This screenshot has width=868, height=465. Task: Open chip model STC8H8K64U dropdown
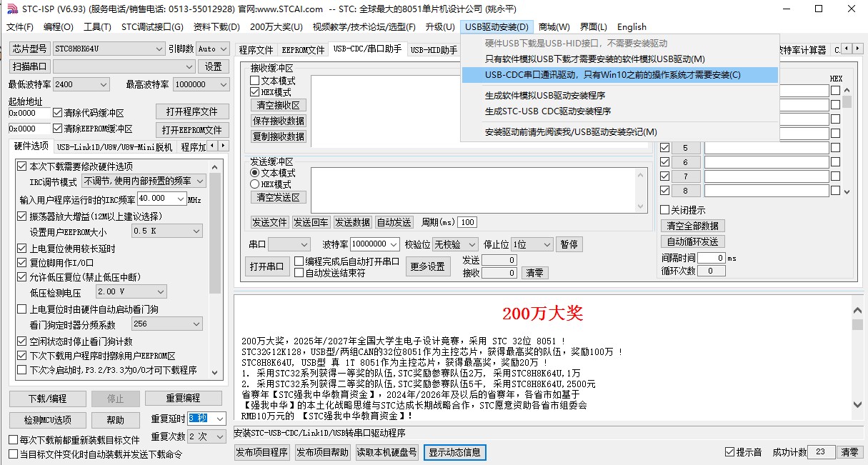pyautogui.click(x=109, y=49)
